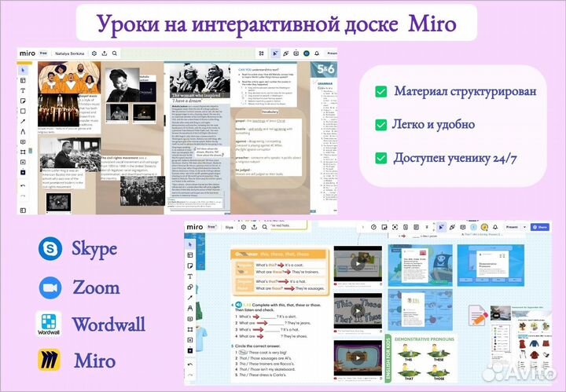Open notifications bell in Natalya Serkina board

317,53
